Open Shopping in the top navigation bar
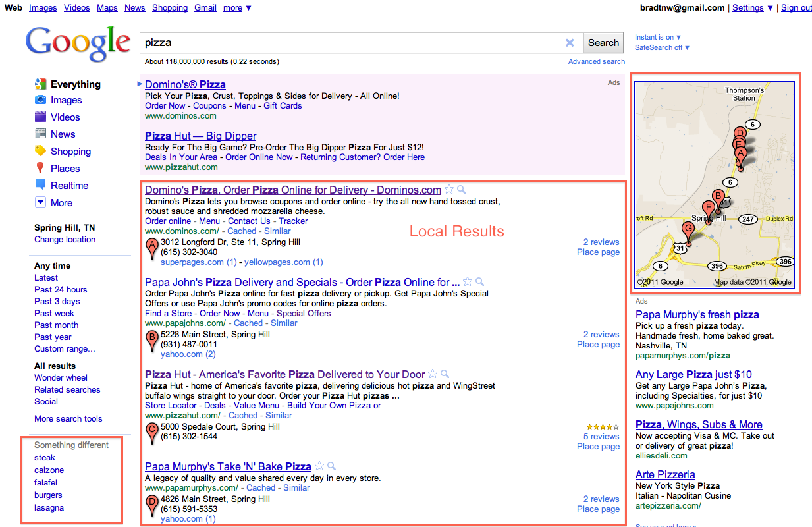The height and width of the screenshot is (527, 812). tap(170, 8)
